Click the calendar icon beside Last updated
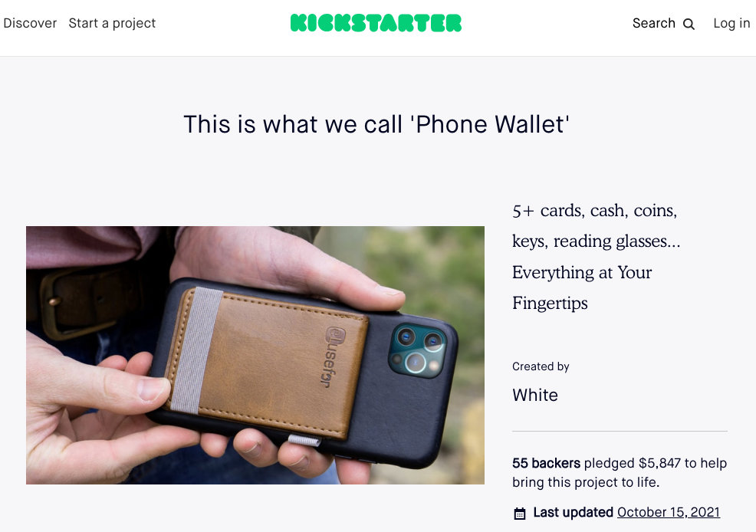 (x=519, y=513)
